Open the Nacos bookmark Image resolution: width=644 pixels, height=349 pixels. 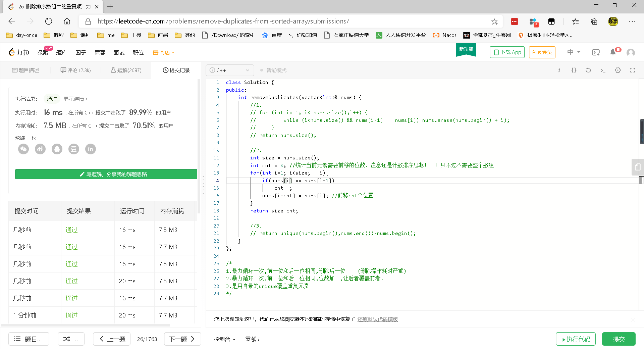click(445, 35)
